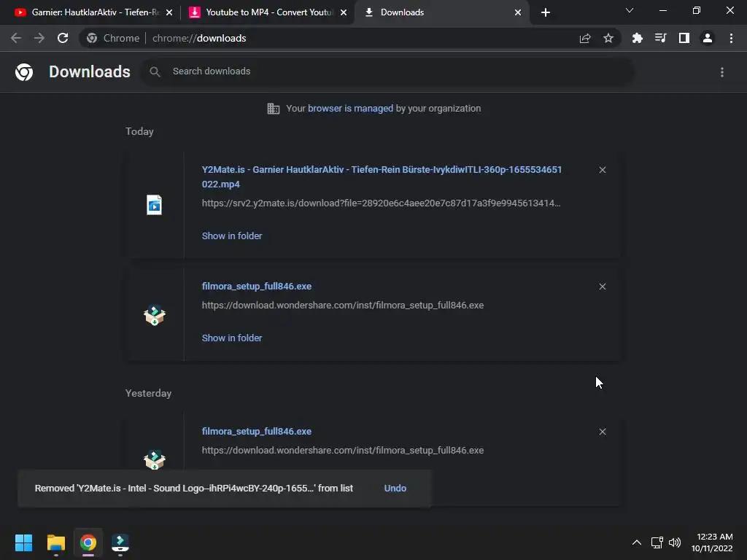Share this page icon in address bar
The height and width of the screenshot is (560, 747).
[x=585, y=38]
